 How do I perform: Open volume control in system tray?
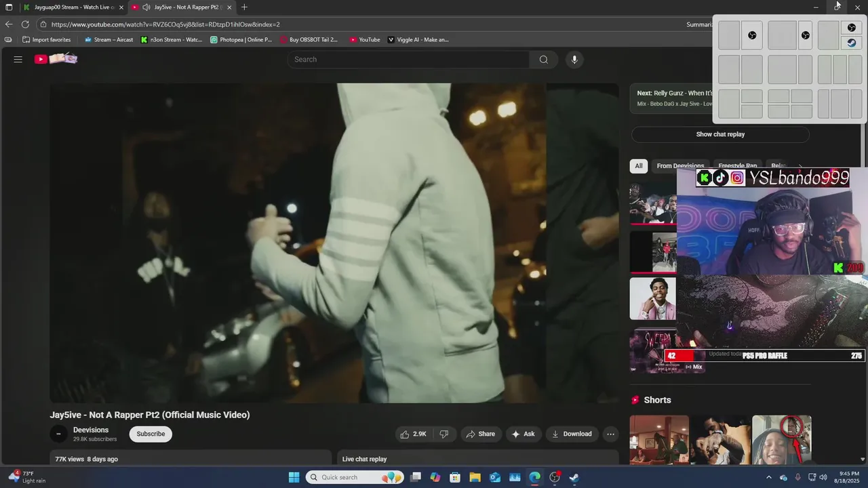[823, 477]
